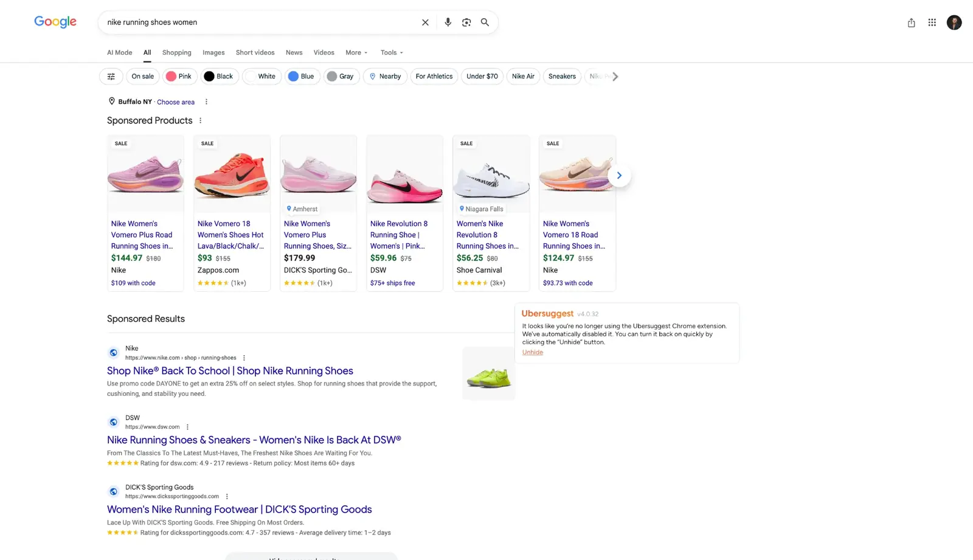This screenshot has width=973, height=560.
Task: Open the green shoe image in Nike ad
Action: [488, 373]
